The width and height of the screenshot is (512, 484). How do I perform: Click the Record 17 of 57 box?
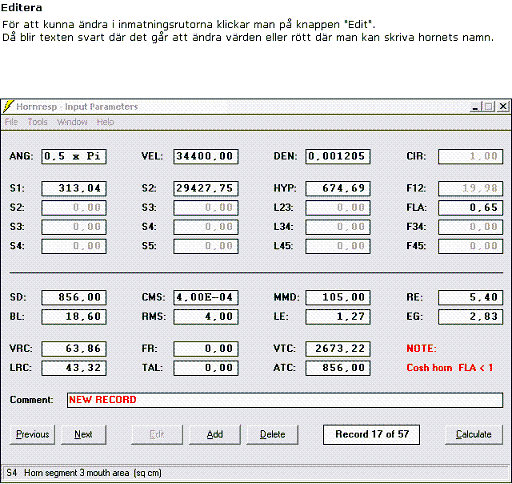[371, 435]
